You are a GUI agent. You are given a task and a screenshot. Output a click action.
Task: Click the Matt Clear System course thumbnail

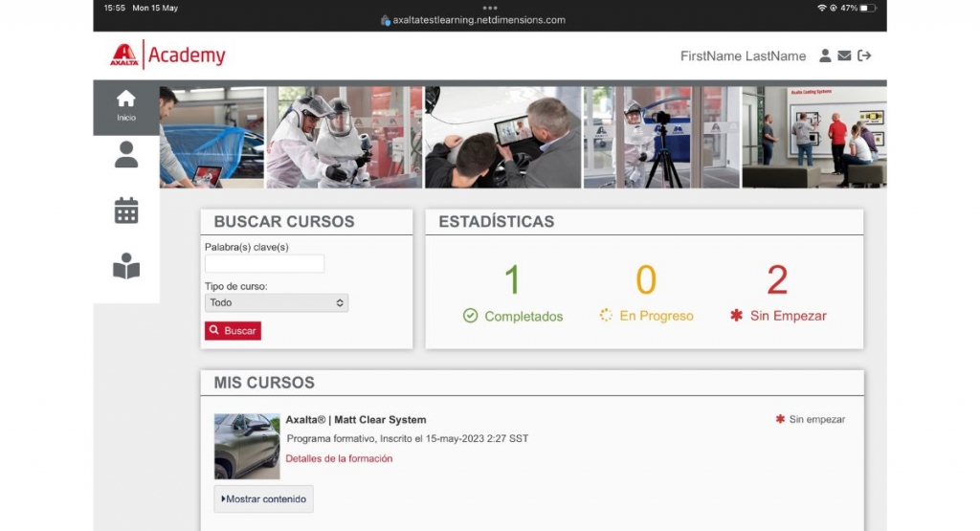(247, 446)
